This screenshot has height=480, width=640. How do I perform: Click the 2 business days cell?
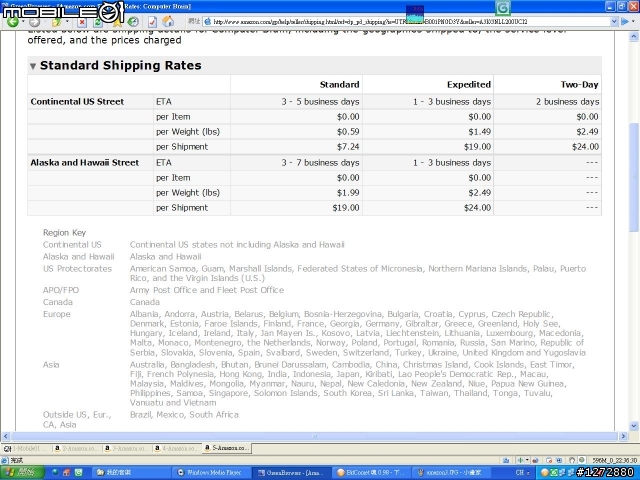pos(567,102)
